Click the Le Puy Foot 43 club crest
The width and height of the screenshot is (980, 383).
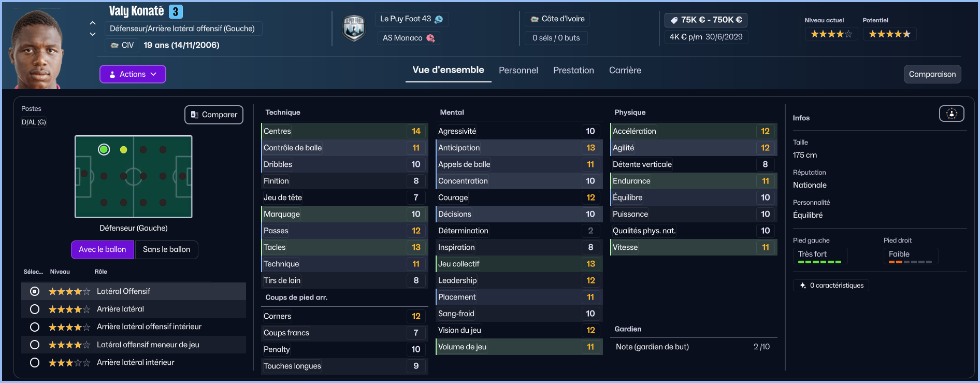[x=354, y=28]
